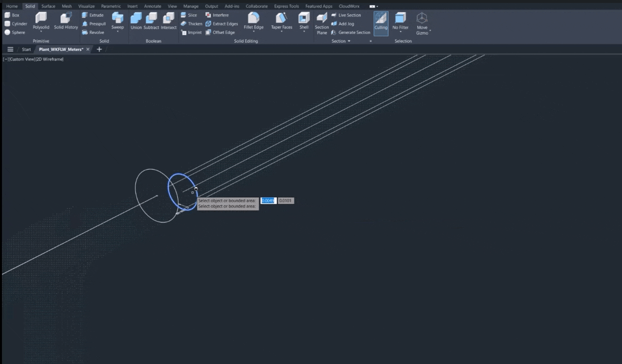This screenshot has width=622, height=364.
Task: Open the file tabs hamburger menu
Action: 10,49
